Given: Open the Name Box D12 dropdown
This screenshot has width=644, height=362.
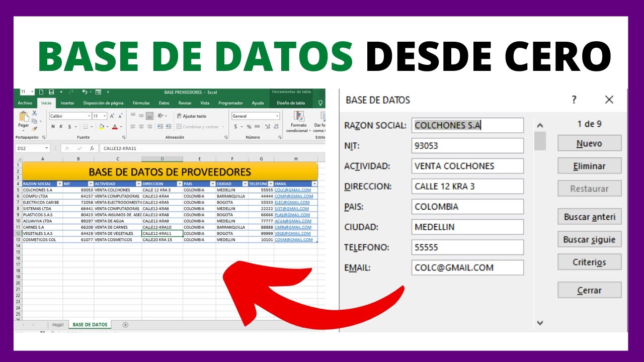Looking at the screenshot, I should (x=47, y=148).
